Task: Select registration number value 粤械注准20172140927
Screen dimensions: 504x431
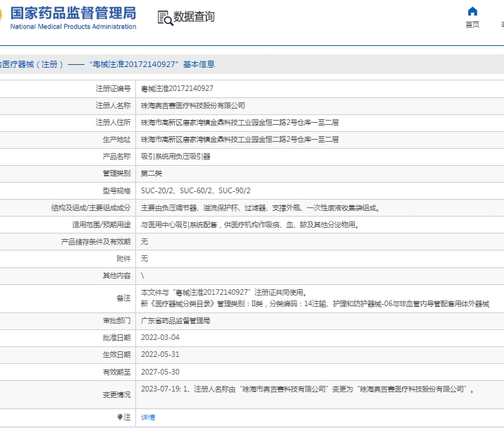Action: [x=177, y=88]
